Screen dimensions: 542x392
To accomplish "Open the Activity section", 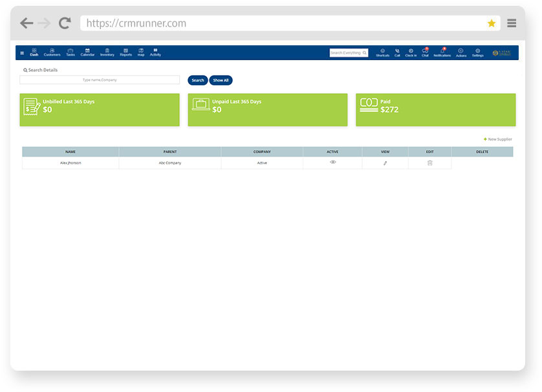I will [x=155, y=52].
